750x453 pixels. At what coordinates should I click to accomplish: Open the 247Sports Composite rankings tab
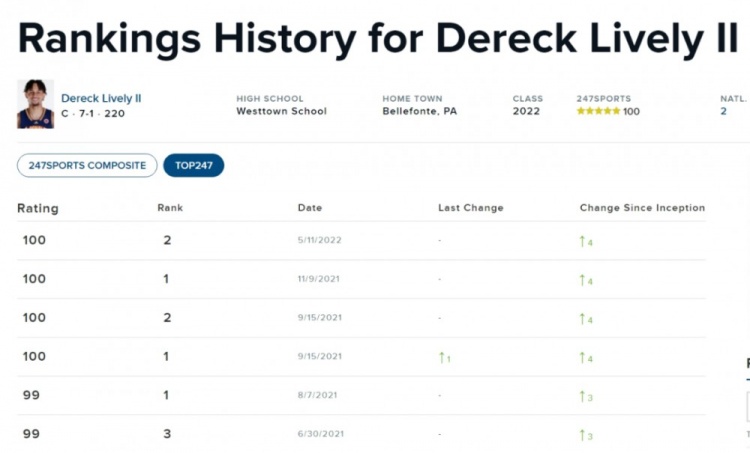pos(87,165)
